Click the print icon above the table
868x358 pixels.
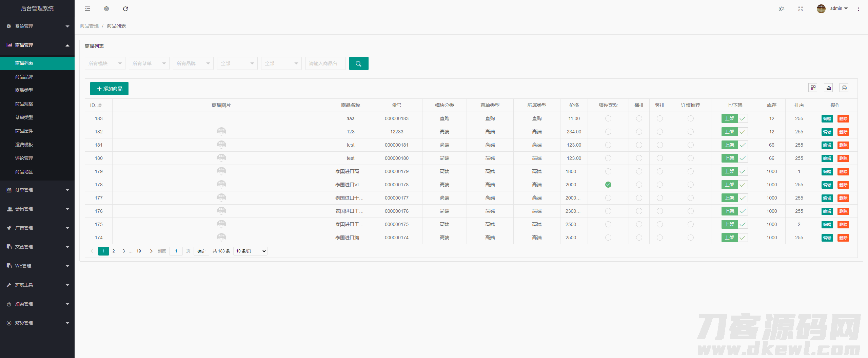pyautogui.click(x=844, y=88)
